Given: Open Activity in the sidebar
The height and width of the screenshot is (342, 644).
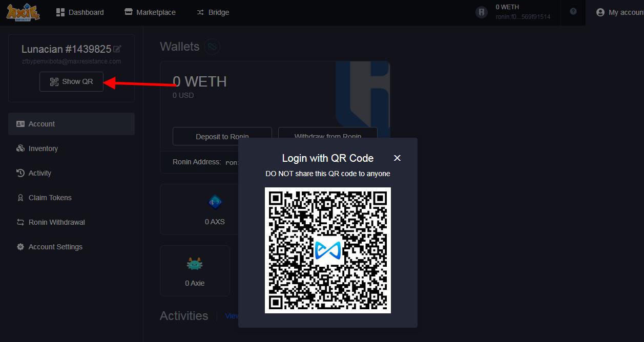Looking at the screenshot, I should tap(71, 173).
